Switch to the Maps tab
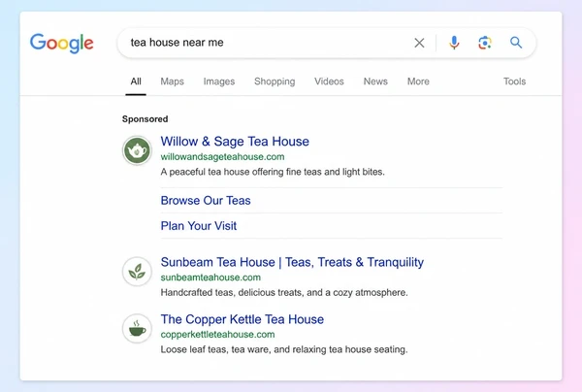The width and height of the screenshot is (582, 392). pyautogui.click(x=173, y=82)
